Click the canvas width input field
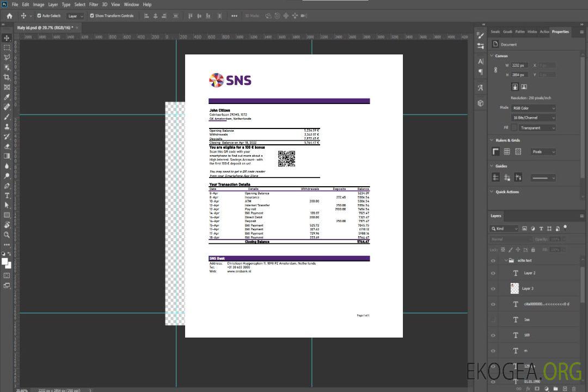The width and height of the screenshot is (588, 392). click(519, 65)
